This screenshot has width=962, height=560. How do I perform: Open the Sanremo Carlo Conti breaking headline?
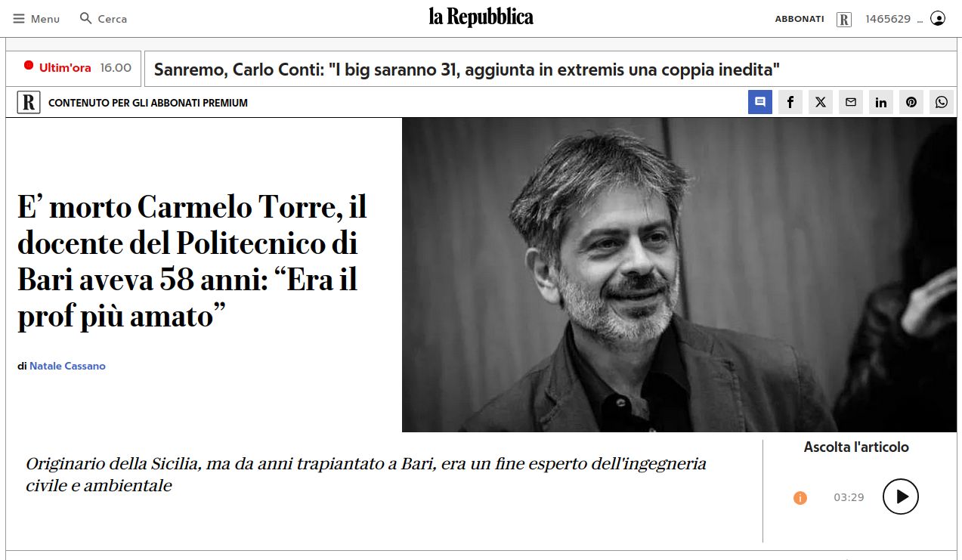pyautogui.click(x=467, y=70)
